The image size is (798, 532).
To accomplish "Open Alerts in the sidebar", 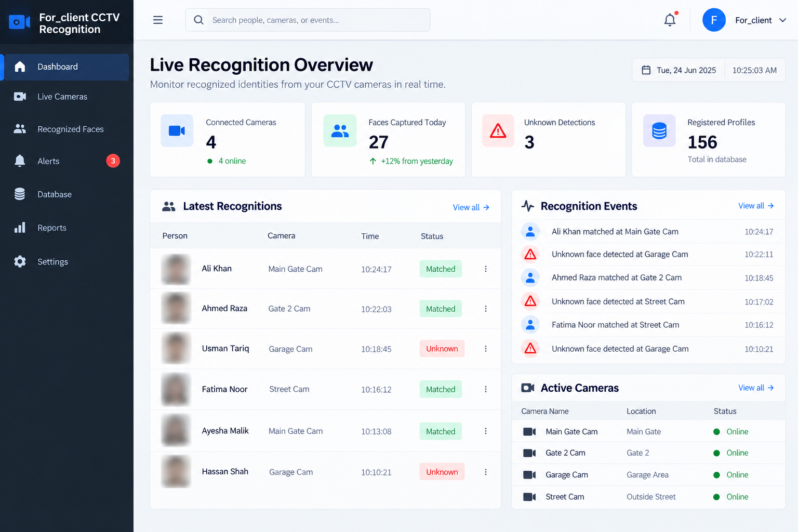I will coord(66,161).
